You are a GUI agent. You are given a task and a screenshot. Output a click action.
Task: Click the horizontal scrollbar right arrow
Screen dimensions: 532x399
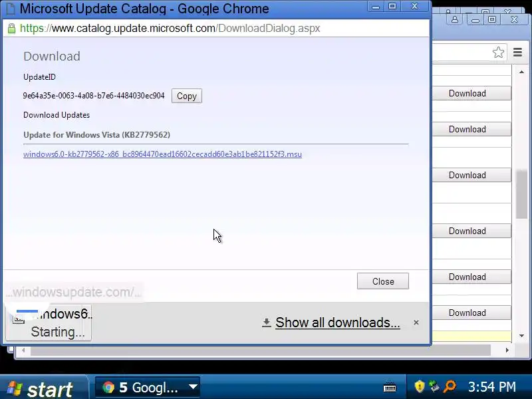click(507, 350)
